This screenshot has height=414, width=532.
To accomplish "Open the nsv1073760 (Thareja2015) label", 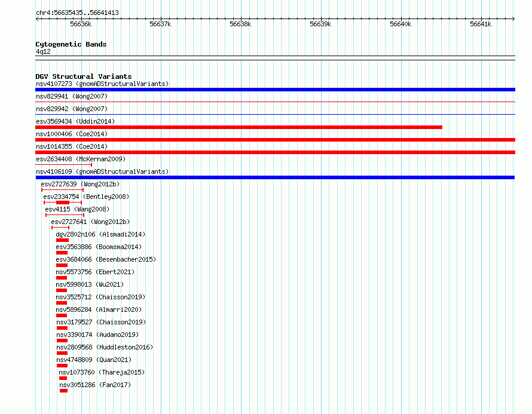I will [102, 372].
